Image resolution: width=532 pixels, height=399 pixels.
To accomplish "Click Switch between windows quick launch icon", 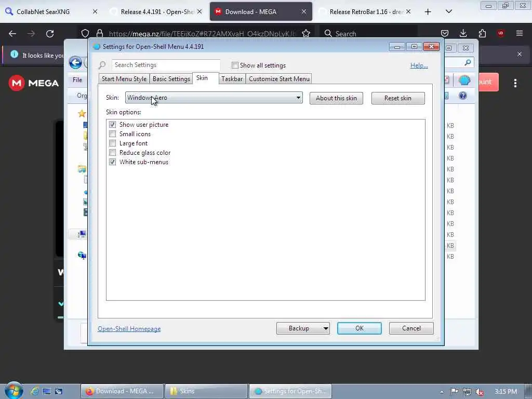I will [59, 391].
